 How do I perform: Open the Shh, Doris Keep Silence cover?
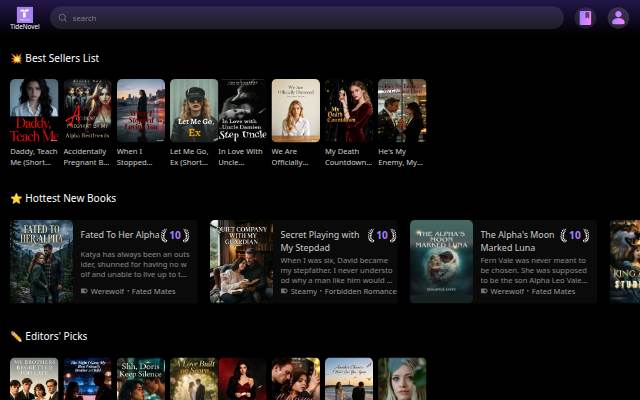pos(141,379)
